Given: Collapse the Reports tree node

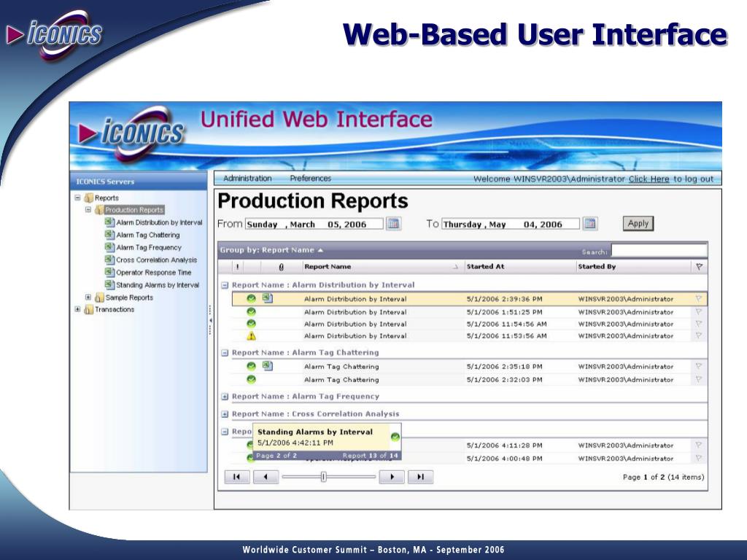Looking at the screenshot, I should click(77, 198).
